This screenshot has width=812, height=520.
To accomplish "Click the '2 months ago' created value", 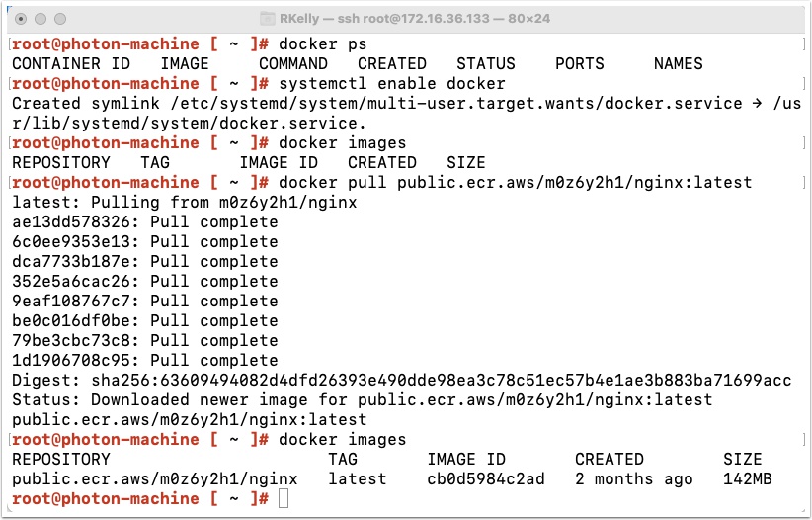I will 634,479.
